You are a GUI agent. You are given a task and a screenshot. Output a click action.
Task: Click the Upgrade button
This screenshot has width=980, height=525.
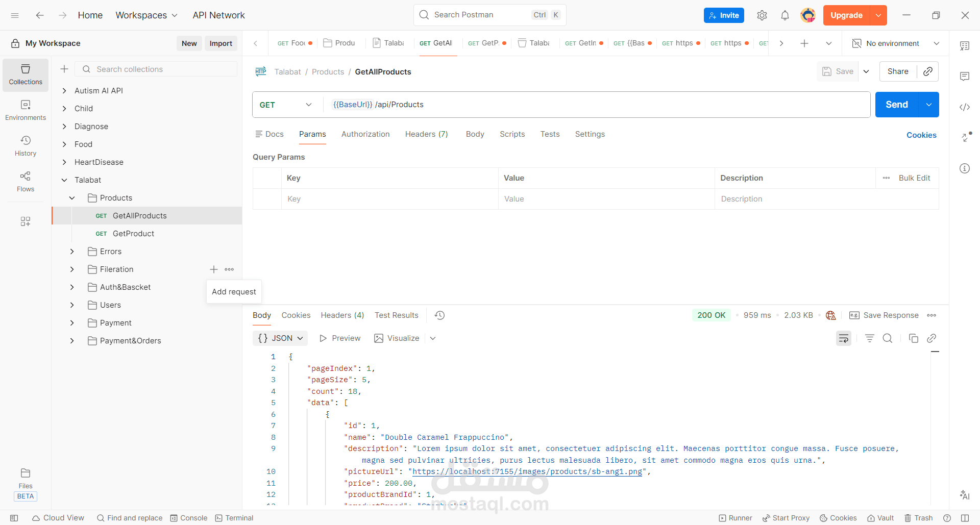[x=846, y=15]
